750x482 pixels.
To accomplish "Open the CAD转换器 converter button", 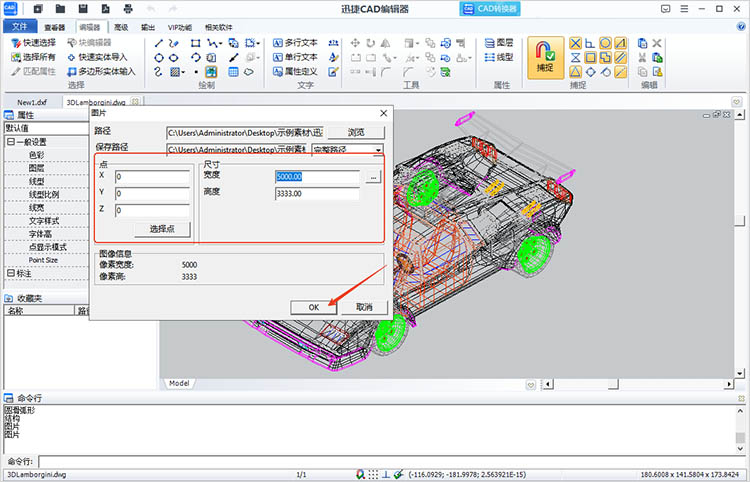I will [x=490, y=9].
